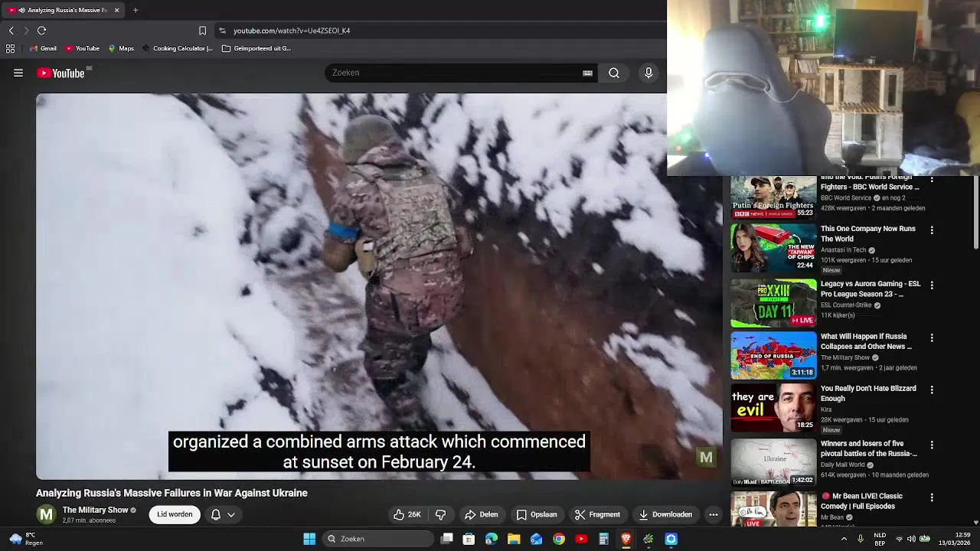The width and height of the screenshot is (980, 551).
Task: Open 'This One Company Now Runs The World' video
Action: pyautogui.click(x=868, y=233)
